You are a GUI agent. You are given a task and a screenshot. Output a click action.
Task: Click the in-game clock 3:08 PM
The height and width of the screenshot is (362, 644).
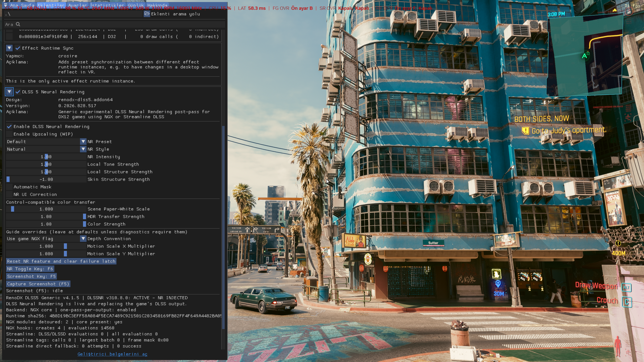(x=556, y=14)
